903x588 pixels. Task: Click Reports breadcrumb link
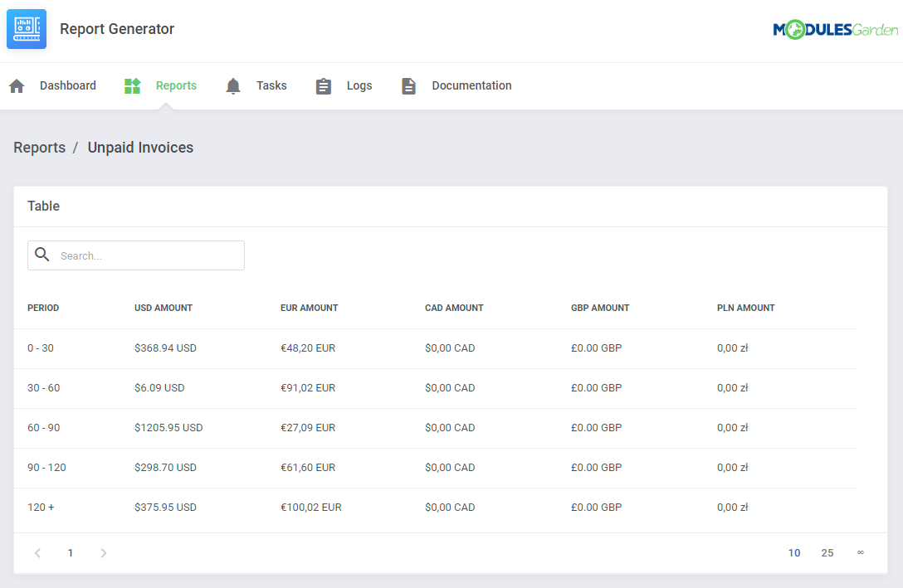[40, 148]
